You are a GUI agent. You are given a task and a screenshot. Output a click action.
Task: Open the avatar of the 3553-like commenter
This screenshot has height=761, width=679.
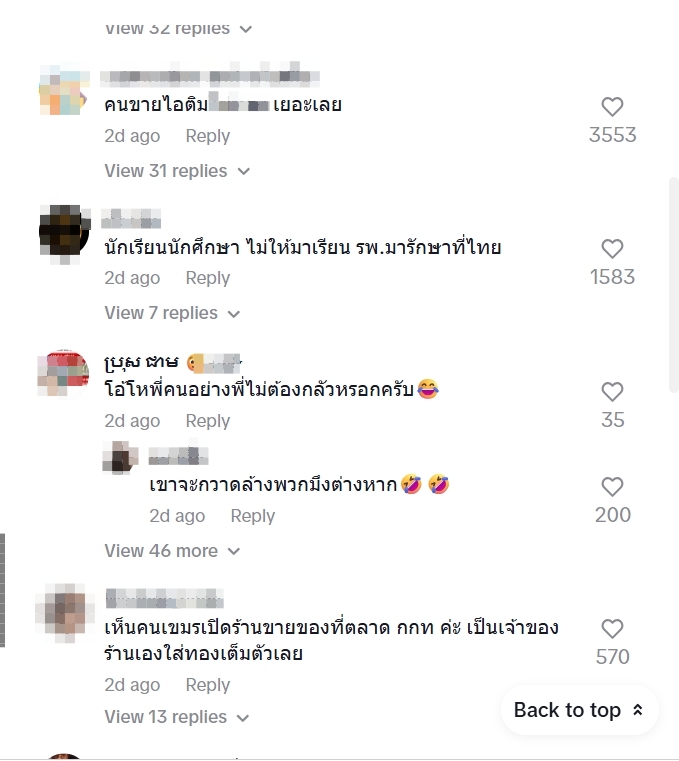(x=64, y=90)
